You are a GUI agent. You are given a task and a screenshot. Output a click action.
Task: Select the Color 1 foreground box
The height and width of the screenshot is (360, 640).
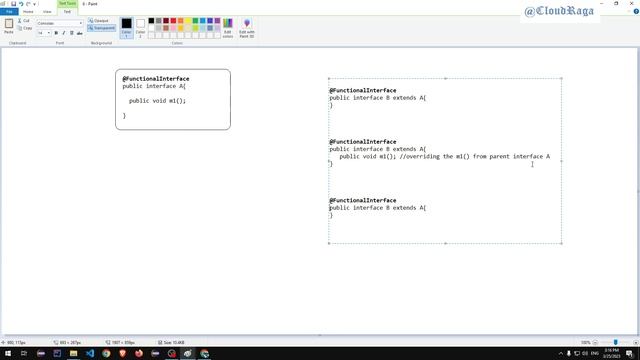click(127, 28)
